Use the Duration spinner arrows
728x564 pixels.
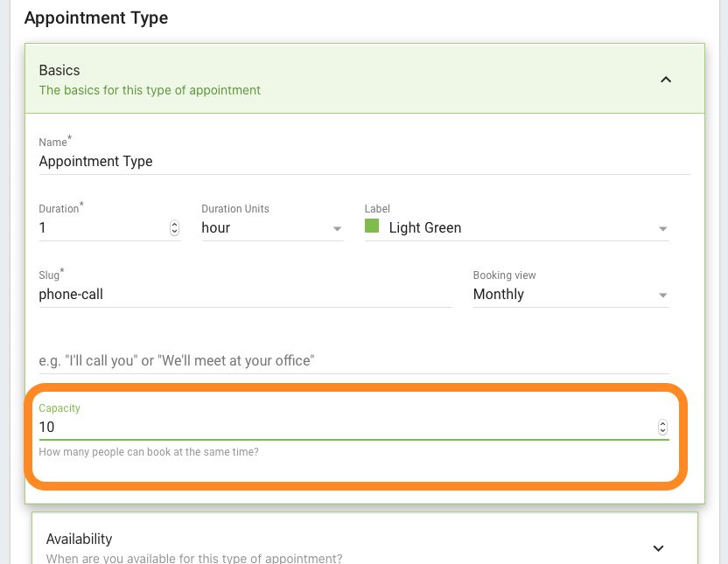coord(175,227)
